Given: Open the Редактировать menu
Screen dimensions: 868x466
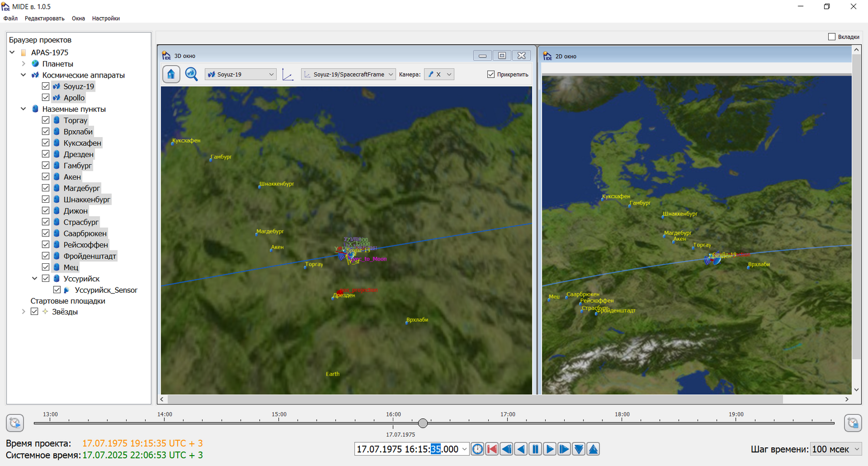Looking at the screenshot, I should coord(44,18).
